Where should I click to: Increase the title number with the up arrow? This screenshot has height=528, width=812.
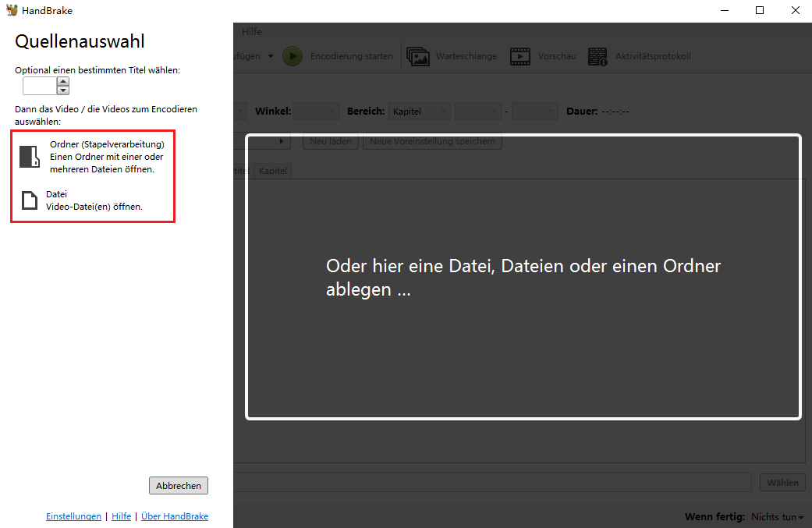pos(63,81)
